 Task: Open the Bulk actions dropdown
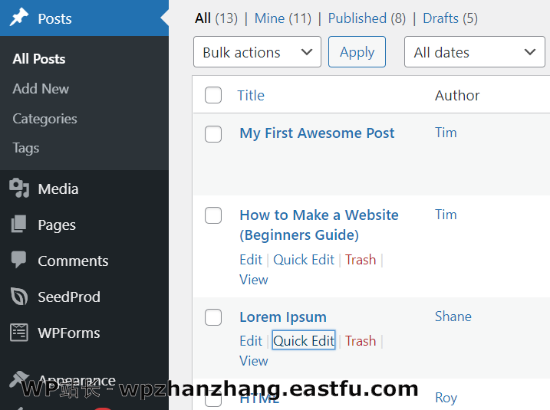pos(257,52)
